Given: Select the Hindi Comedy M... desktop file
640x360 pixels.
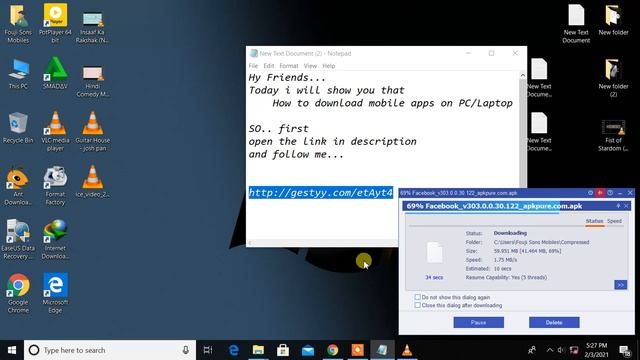Looking at the screenshot, I should [92, 81].
